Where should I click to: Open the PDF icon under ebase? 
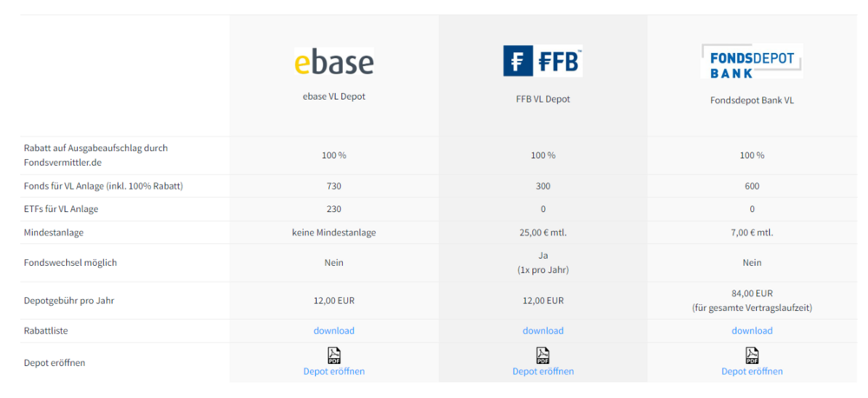pyautogui.click(x=334, y=355)
